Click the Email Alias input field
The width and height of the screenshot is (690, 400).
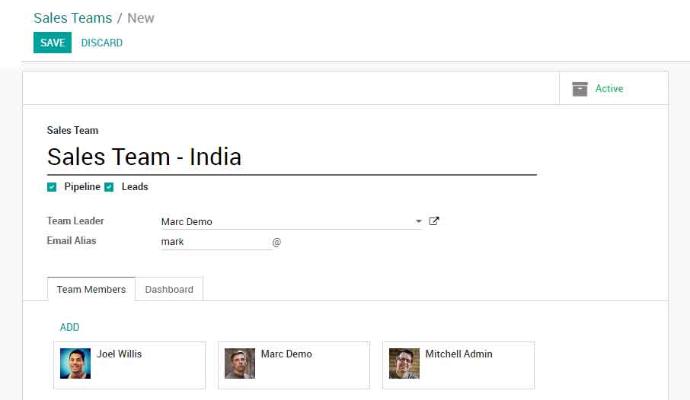point(214,241)
